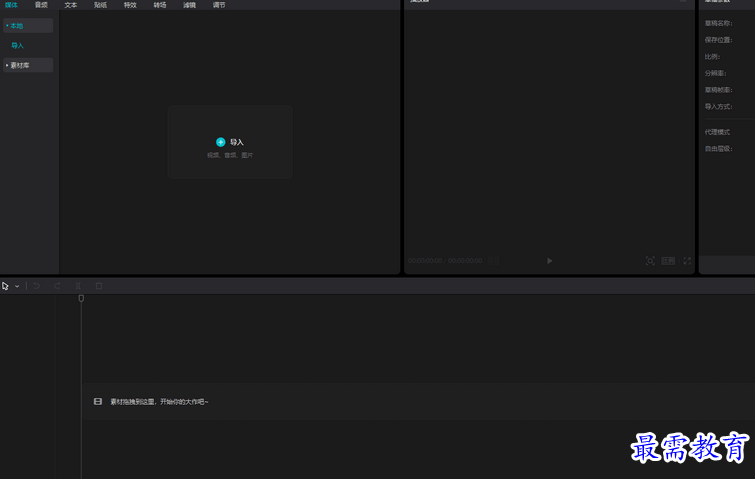Screen dimensions: 755x479
Task: Select 导入 under the local section
Action: pos(17,46)
